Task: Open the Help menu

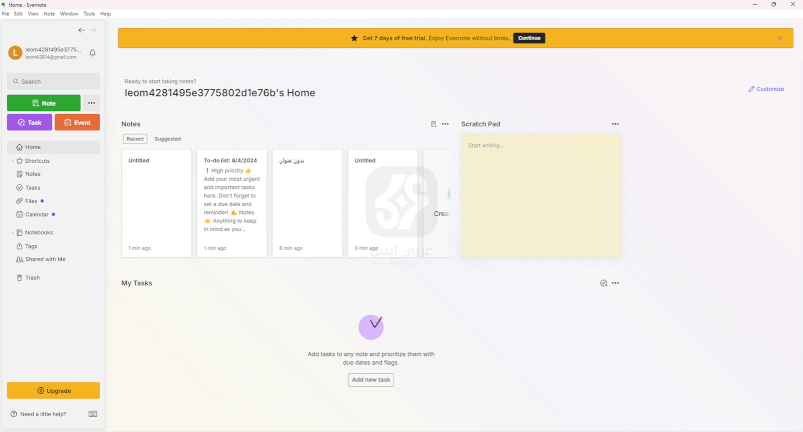Action: pyautogui.click(x=105, y=14)
